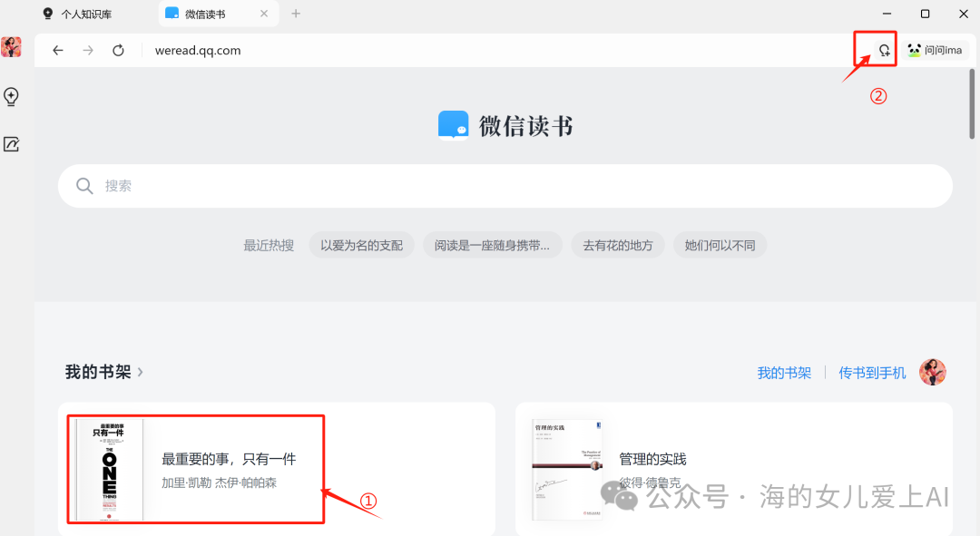Screen dimensions: 980x536
Task: Open the lightbulb icon in the left sidebar
Action: [x=11, y=96]
